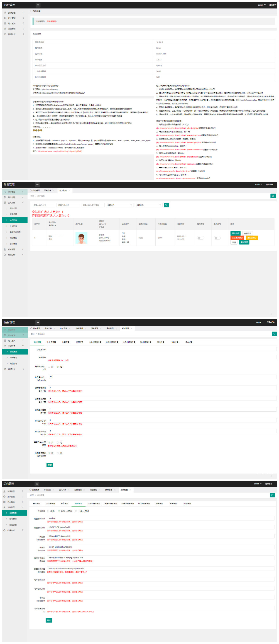Switch to 公众号设置 tab in the 基础设置 panel
The image size is (279, 644).
(51, 342)
